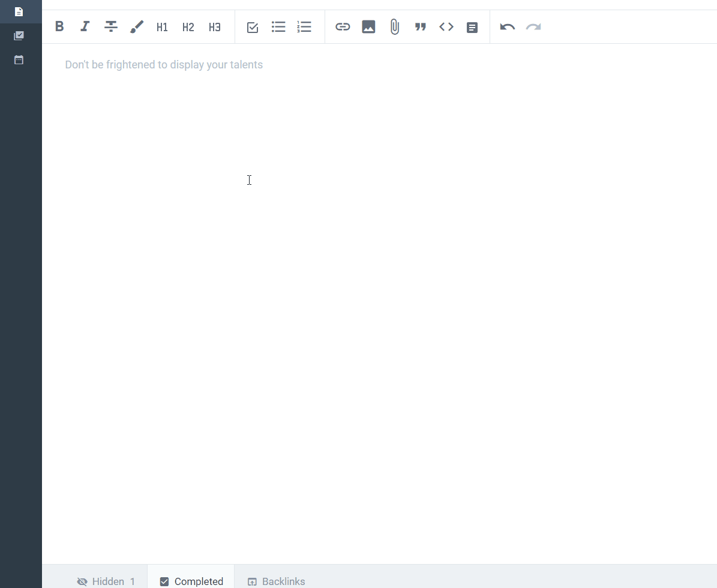Select the highlight brush tool
Image resolution: width=717 pixels, height=588 pixels.
pyautogui.click(x=137, y=26)
